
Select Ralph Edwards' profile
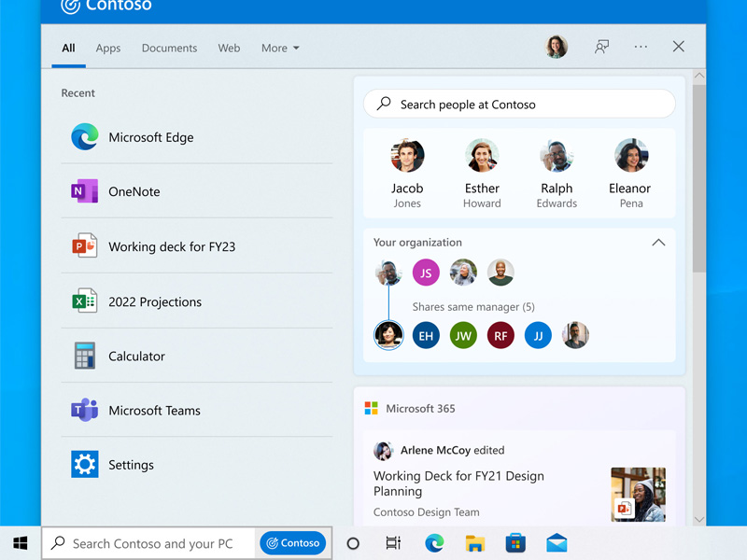(557, 174)
